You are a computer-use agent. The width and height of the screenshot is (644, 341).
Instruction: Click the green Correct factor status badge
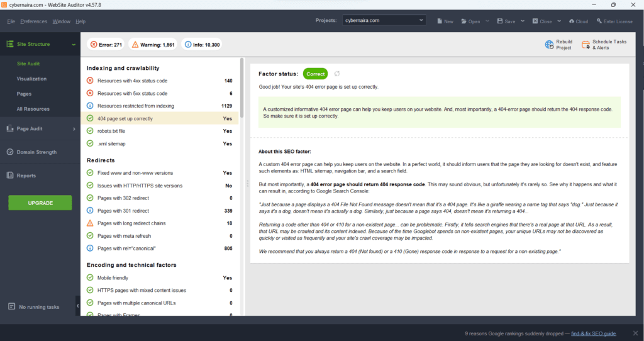[316, 74]
